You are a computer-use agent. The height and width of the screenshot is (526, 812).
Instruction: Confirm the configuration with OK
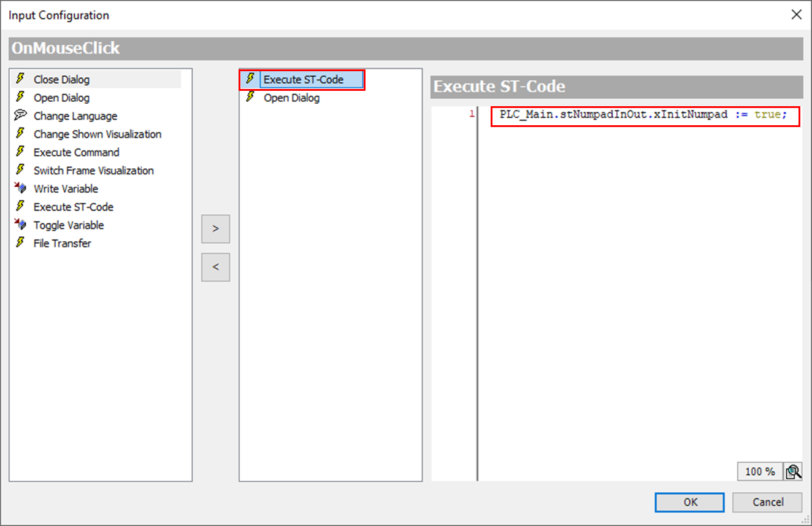[689, 502]
